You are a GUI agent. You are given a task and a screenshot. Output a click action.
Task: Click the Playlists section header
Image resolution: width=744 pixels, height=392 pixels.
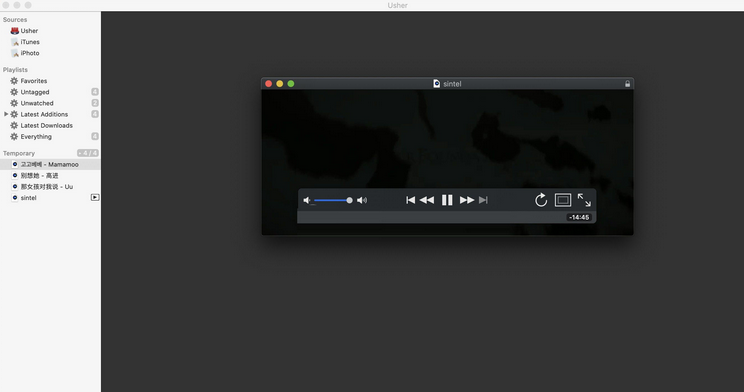(15, 70)
